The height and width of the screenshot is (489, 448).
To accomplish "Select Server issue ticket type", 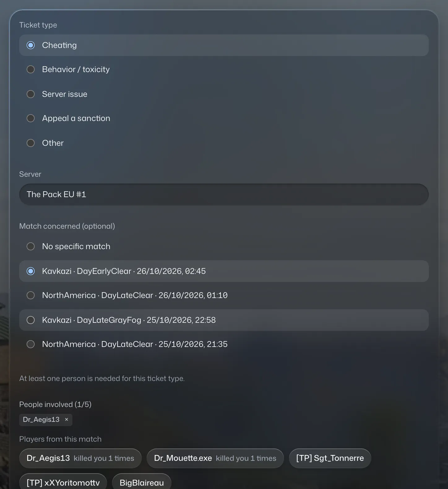I will tap(224, 94).
